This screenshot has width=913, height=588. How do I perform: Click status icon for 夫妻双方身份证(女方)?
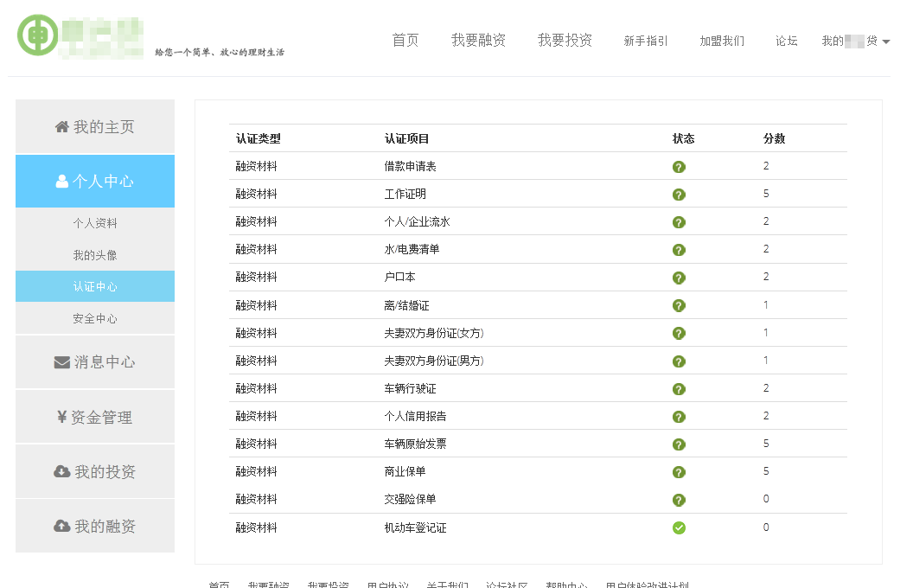[x=679, y=333]
